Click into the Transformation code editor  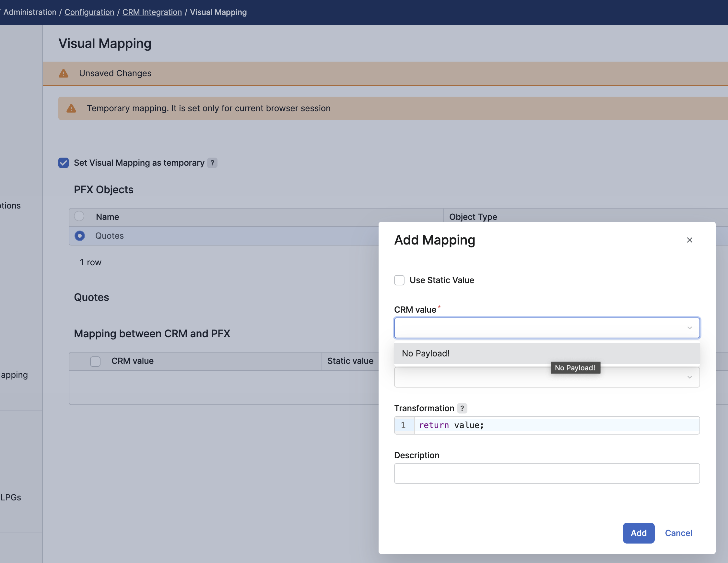pyautogui.click(x=556, y=425)
